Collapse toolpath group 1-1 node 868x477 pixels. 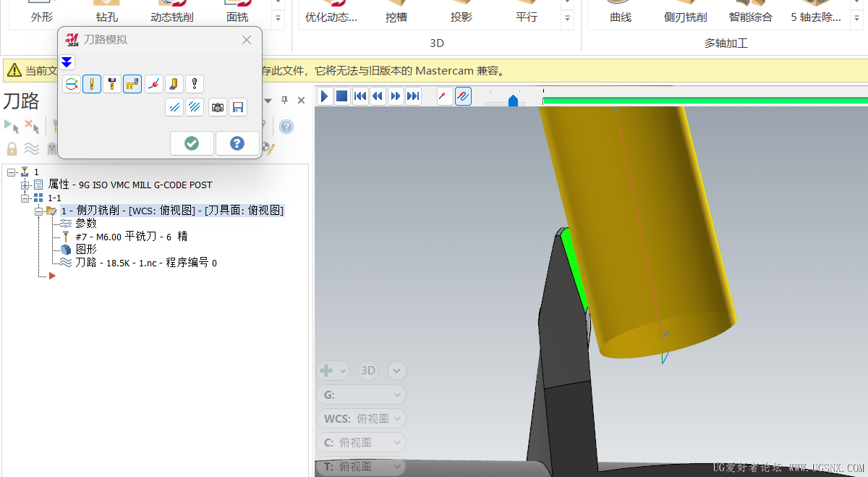click(x=24, y=198)
